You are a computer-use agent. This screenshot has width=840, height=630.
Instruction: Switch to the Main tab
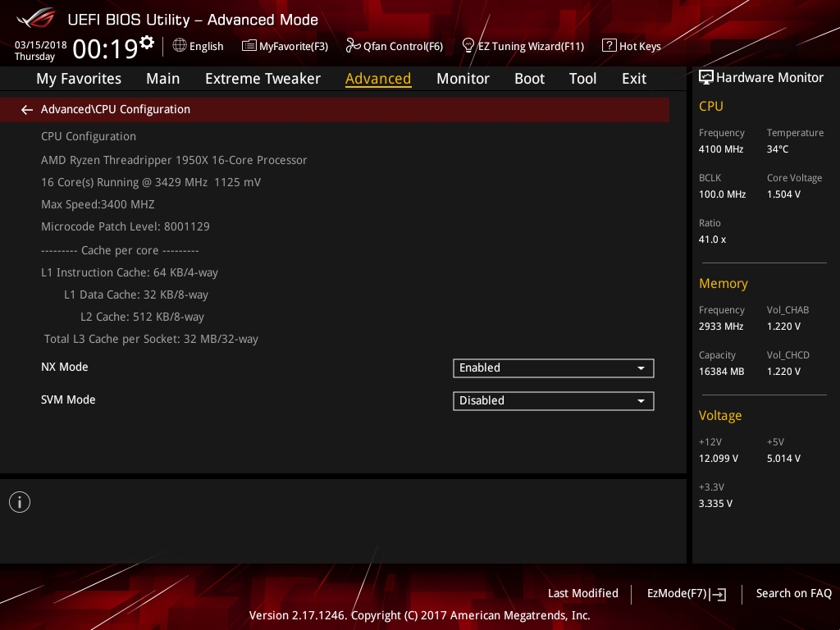coord(163,79)
